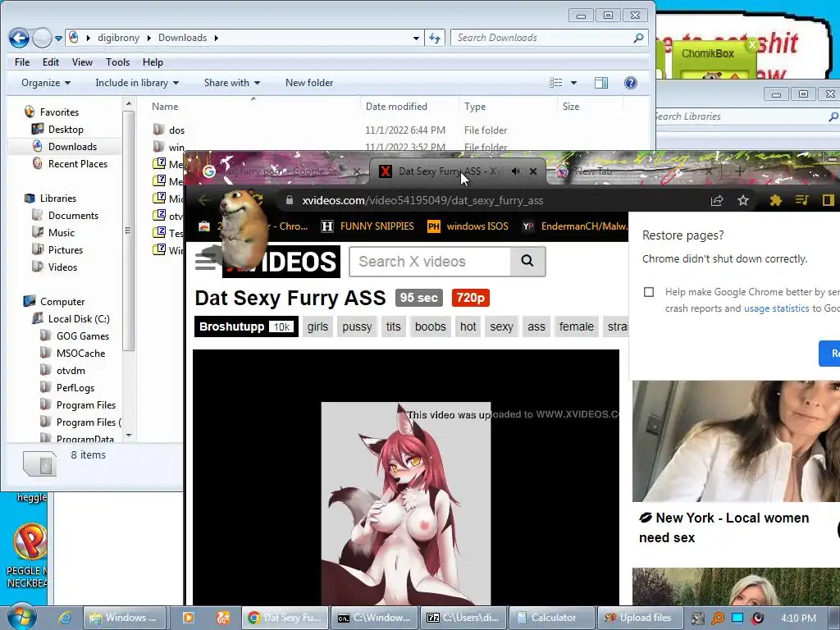Select the dos folder in file list
Viewport: 840px width, 630px height.
(x=177, y=130)
